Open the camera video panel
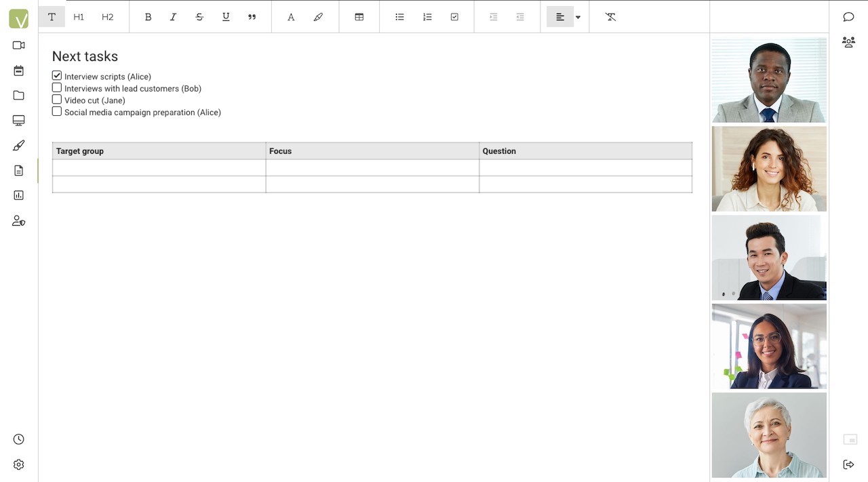Viewport: 868px width, 482px height. pyautogui.click(x=18, y=45)
